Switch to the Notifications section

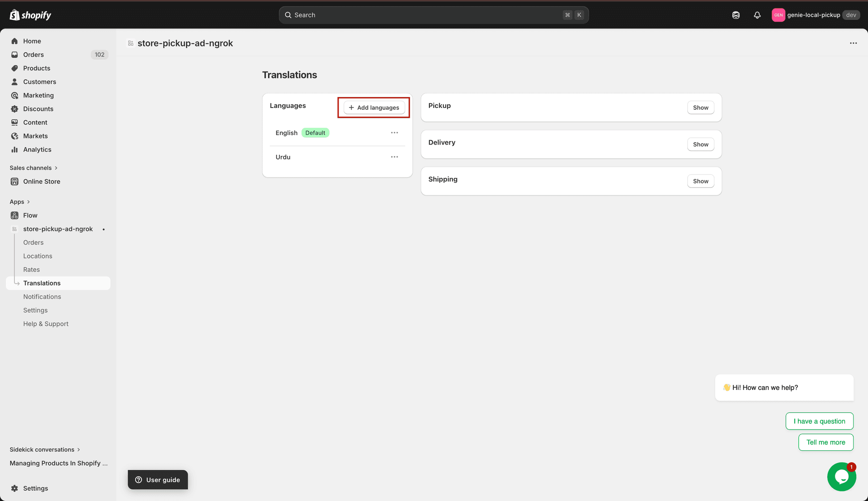point(42,296)
